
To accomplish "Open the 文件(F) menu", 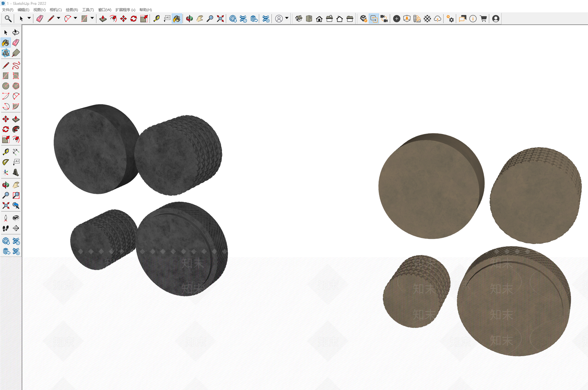I will [8, 10].
